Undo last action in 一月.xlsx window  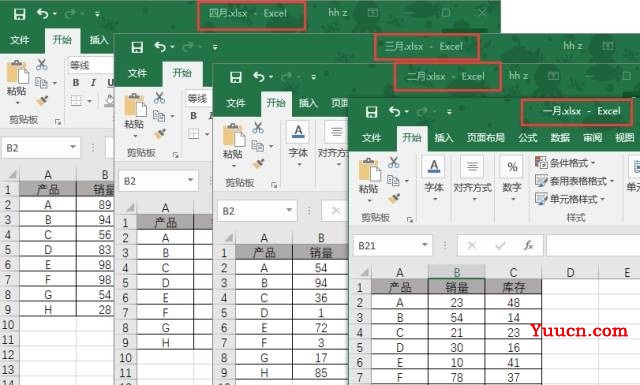pos(394,111)
